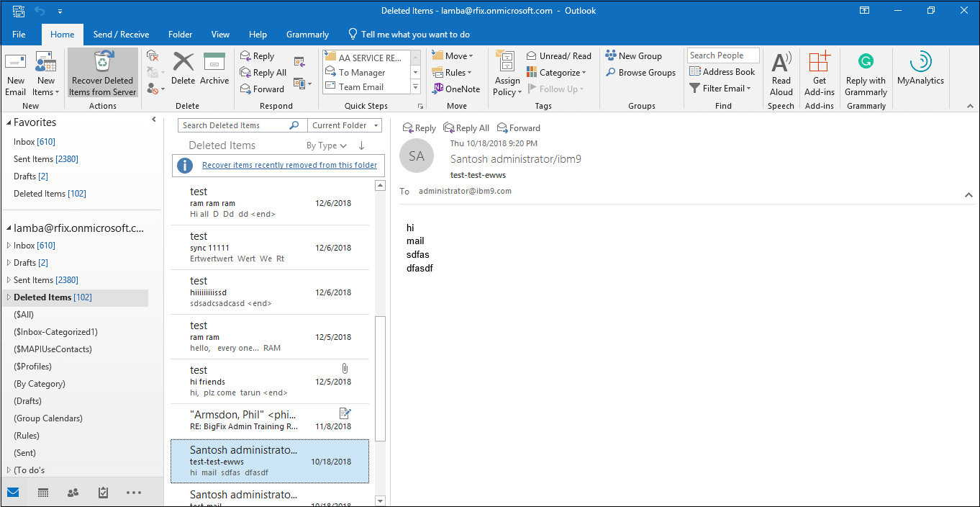Switch to Calendar view icon

pyautogui.click(x=43, y=493)
